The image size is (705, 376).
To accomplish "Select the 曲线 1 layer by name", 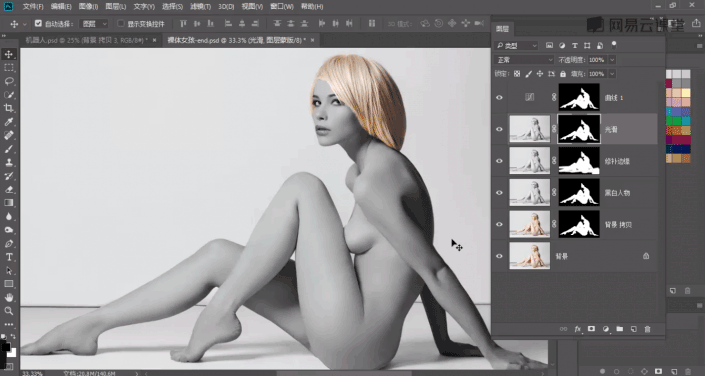I will point(614,98).
